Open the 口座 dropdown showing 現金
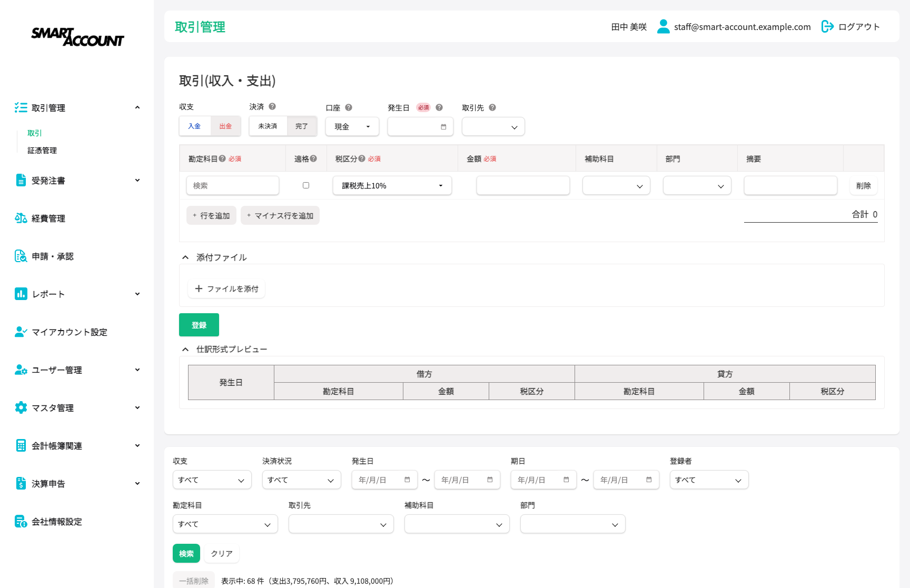910x588 pixels. pyautogui.click(x=352, y=126)
